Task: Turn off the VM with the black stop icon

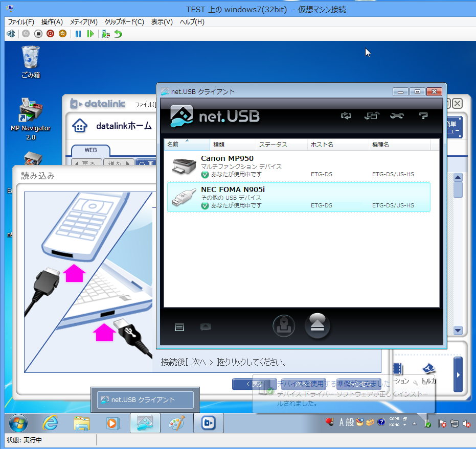Action: click(38, 34)
